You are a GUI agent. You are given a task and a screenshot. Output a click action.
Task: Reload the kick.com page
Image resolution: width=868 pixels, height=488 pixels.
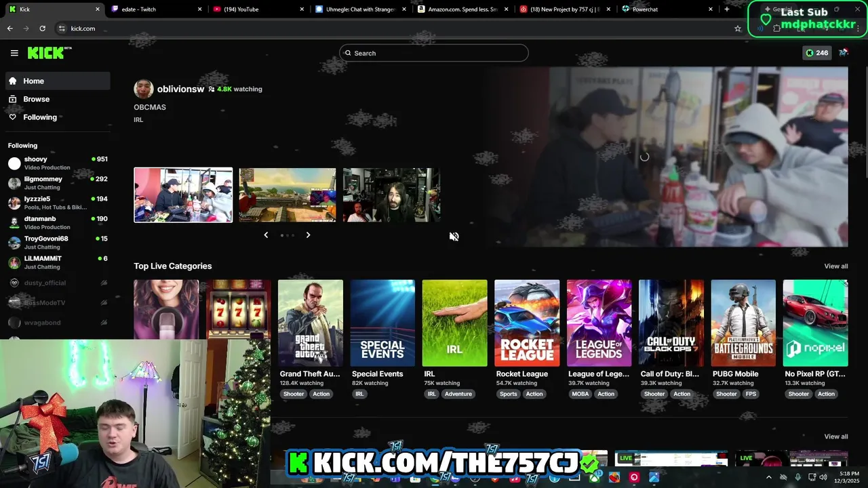click(x=42, y=28)
